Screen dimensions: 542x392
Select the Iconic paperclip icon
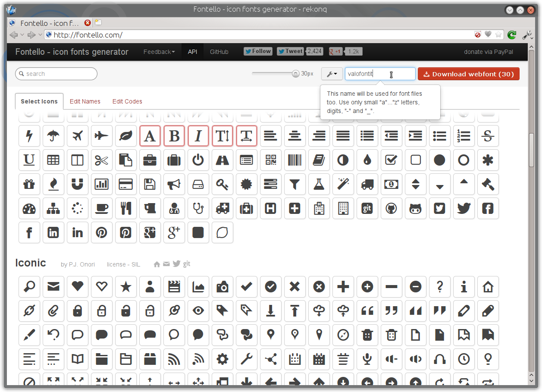tap(53, 310)
